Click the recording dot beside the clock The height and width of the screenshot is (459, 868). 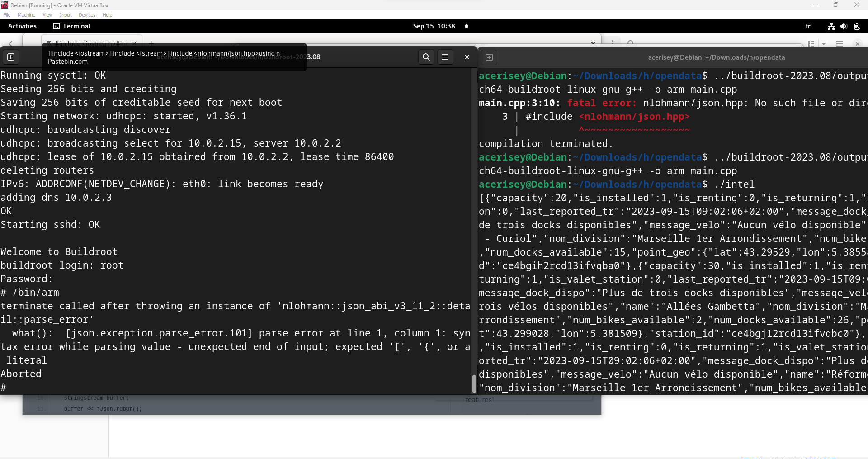point(467,26)
